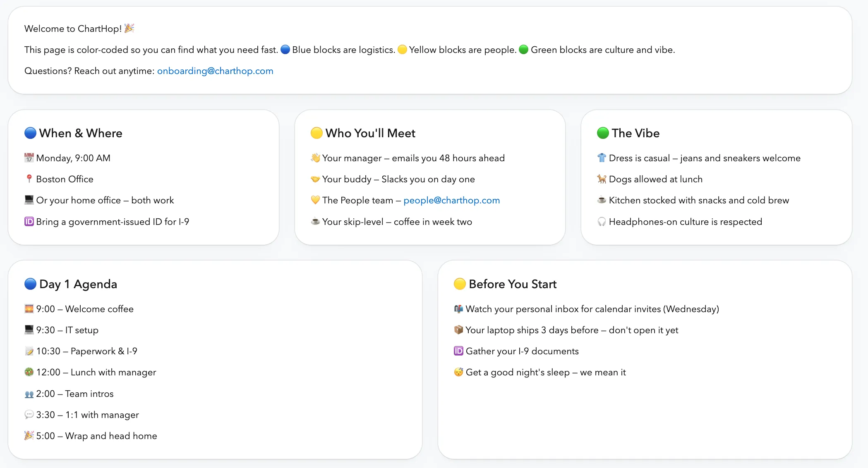Click the party popper beside Welcome to ChartHop
This screenshot has width=868, height=468.
click(129, 28)
